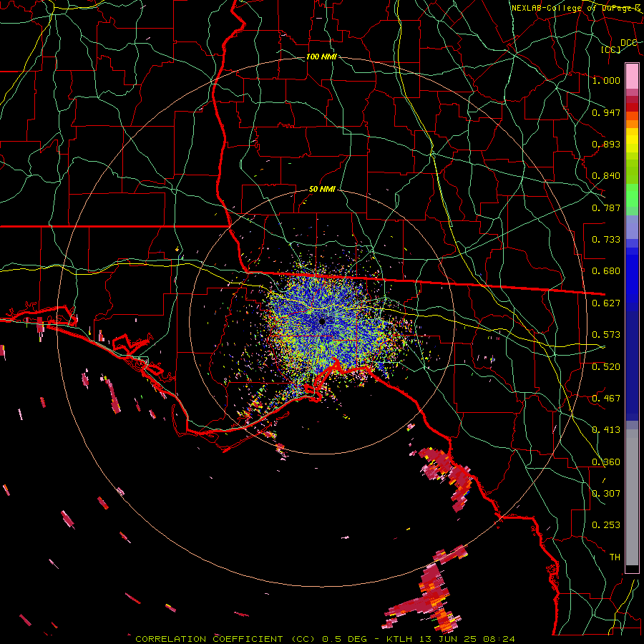Click the KTLH station ID in caption
The height and width of the screenshot is (644, 644).
tap(401, 639)
